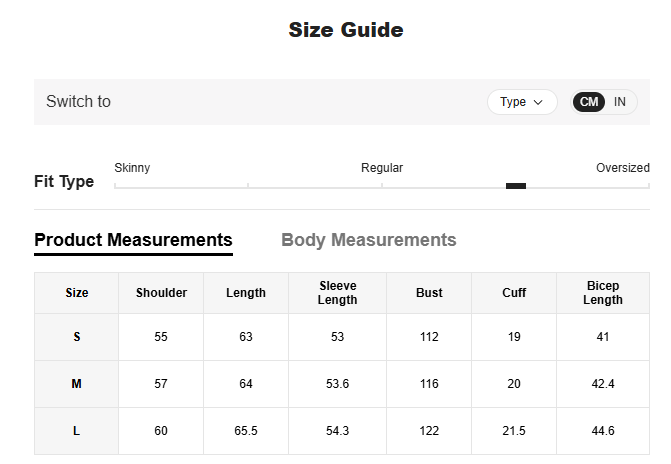Click the Bicep Length column header
This screenshot has width=671, height=464.
pos(603,293)
